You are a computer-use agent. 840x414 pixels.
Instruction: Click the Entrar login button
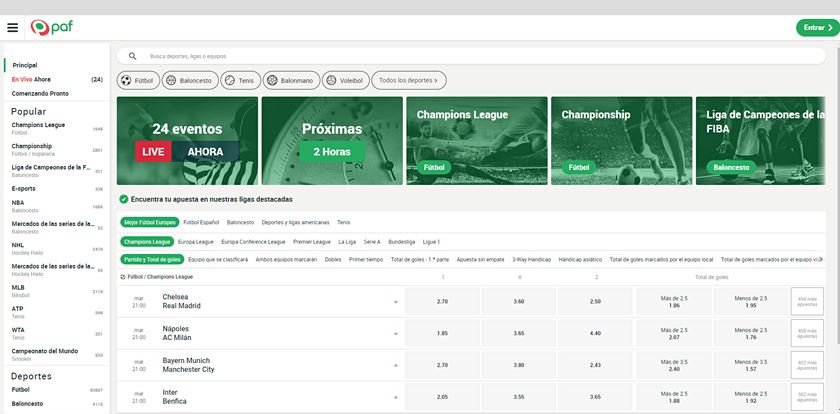tap(818, 28)
